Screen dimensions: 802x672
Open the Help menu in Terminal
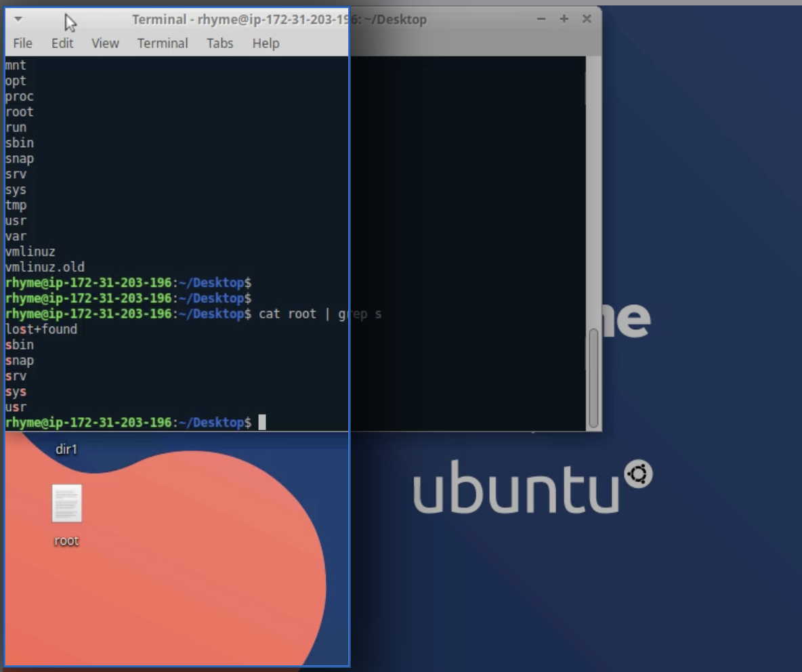coord(266,43)
